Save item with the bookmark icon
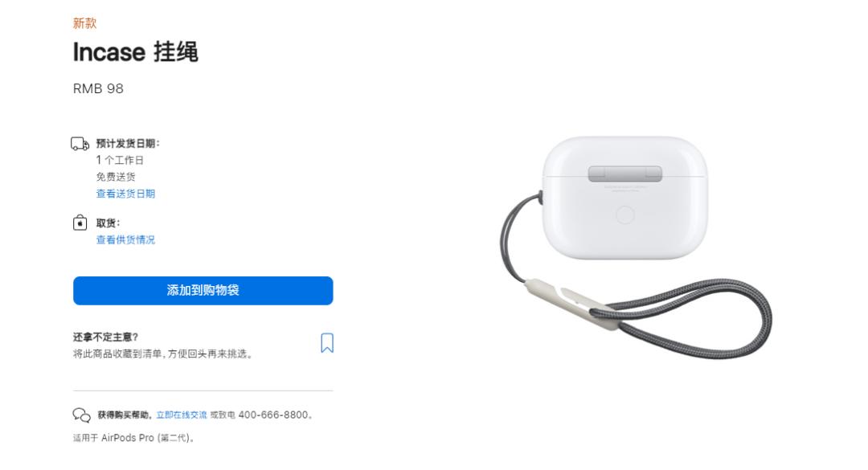The image size is (868, 470). pos(327,343)
